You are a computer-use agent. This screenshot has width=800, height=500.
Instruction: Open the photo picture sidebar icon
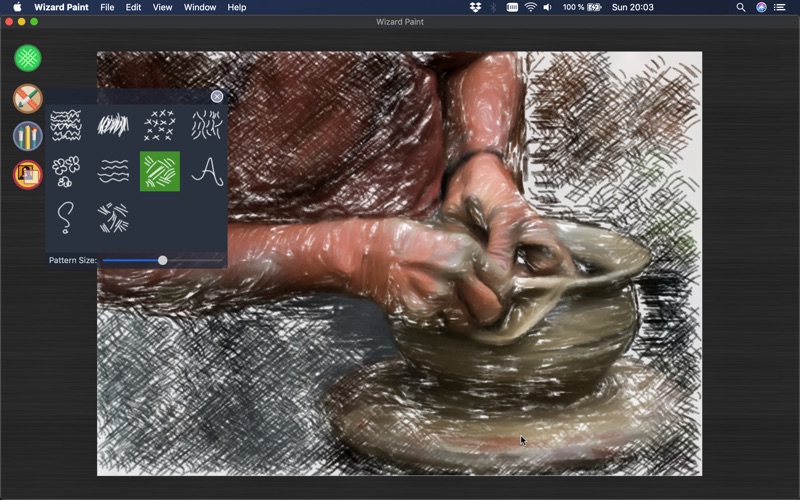coord(28,175)
